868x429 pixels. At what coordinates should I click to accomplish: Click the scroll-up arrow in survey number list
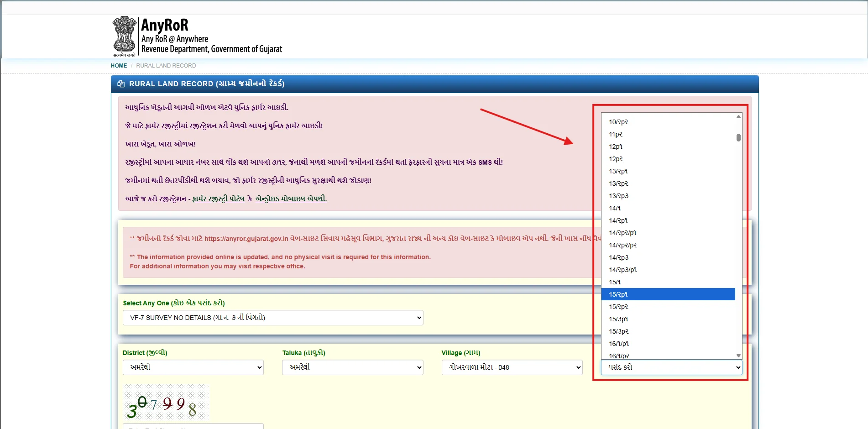[x=738, y=117]
